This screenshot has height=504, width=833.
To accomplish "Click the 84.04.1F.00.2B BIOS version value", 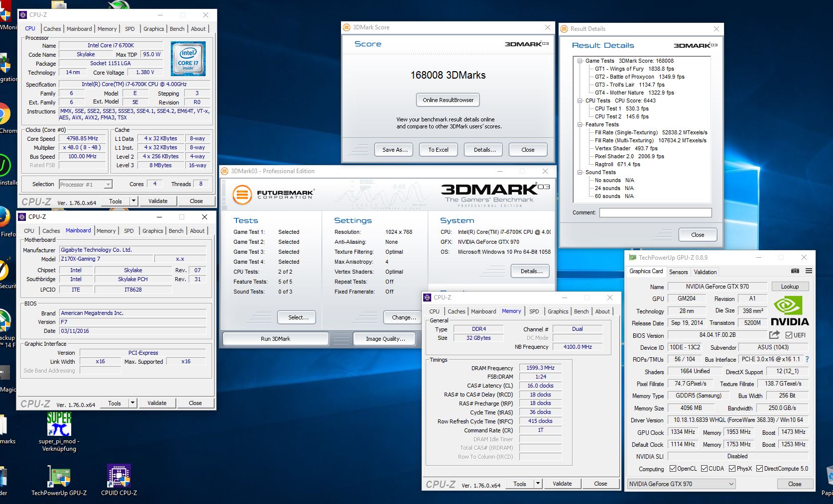I will tap(717, 335).
